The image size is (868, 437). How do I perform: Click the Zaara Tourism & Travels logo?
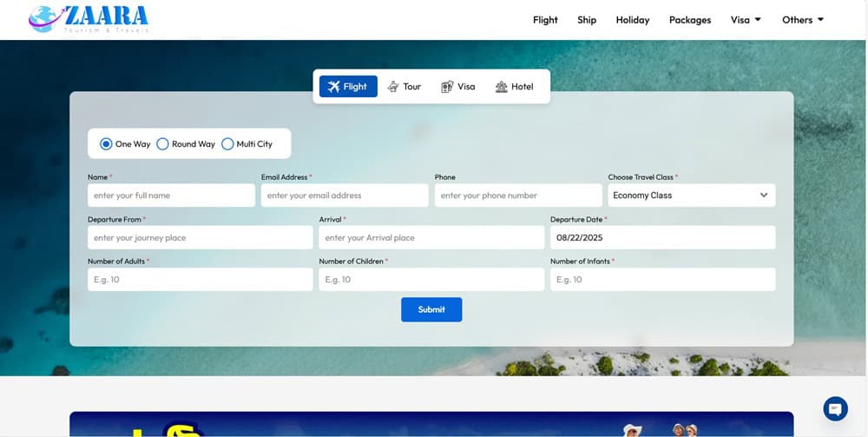click(x=89, y=19)
